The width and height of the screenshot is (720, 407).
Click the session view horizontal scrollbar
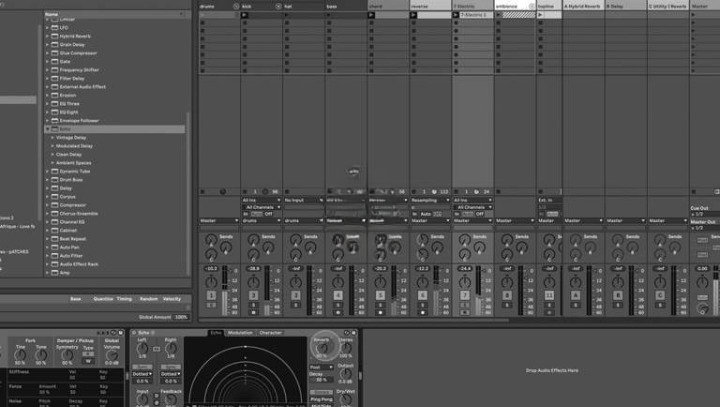coord(354,320)
